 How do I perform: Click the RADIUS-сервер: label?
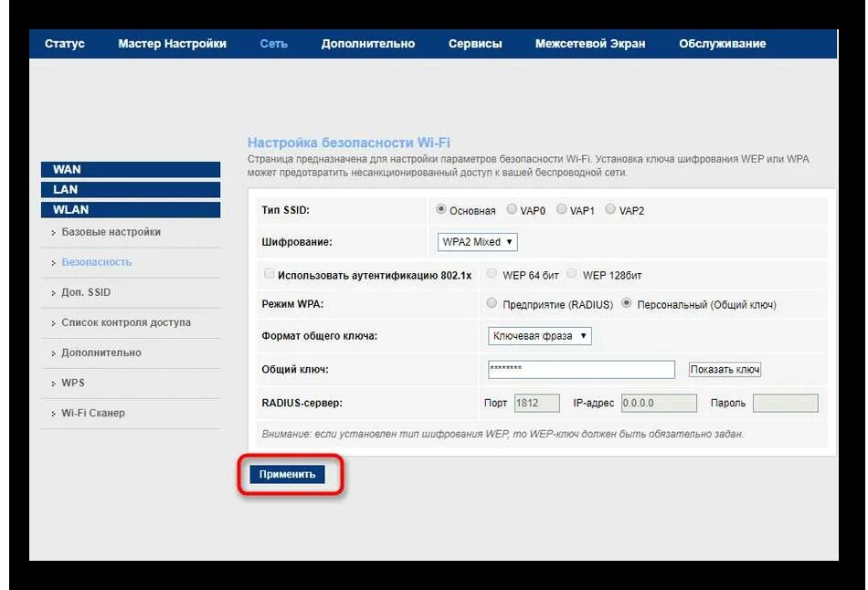(302, 403)
